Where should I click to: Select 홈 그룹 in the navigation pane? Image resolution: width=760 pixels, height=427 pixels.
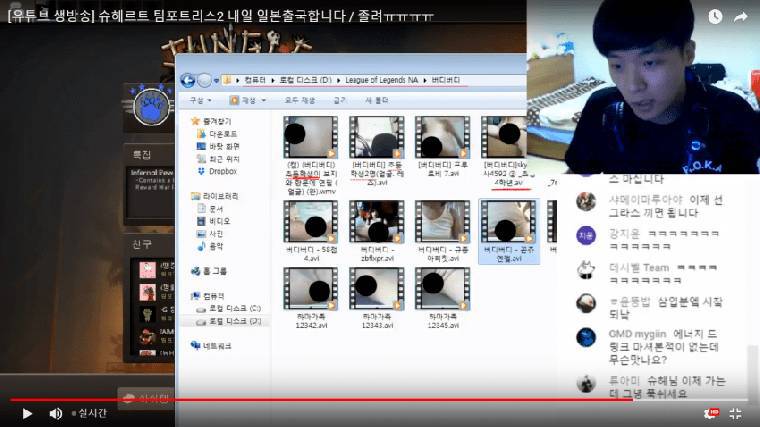tap(215, 271)
